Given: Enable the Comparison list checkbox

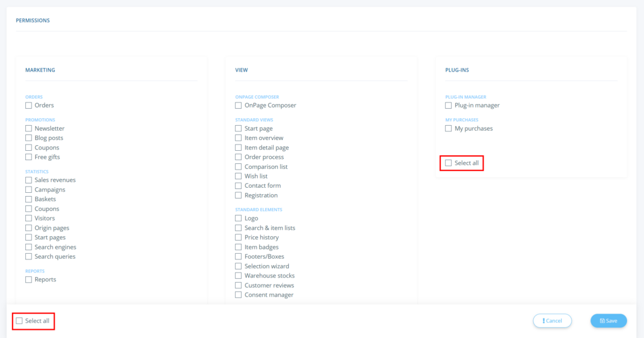Looking at the screenshot, I should 238,166.
